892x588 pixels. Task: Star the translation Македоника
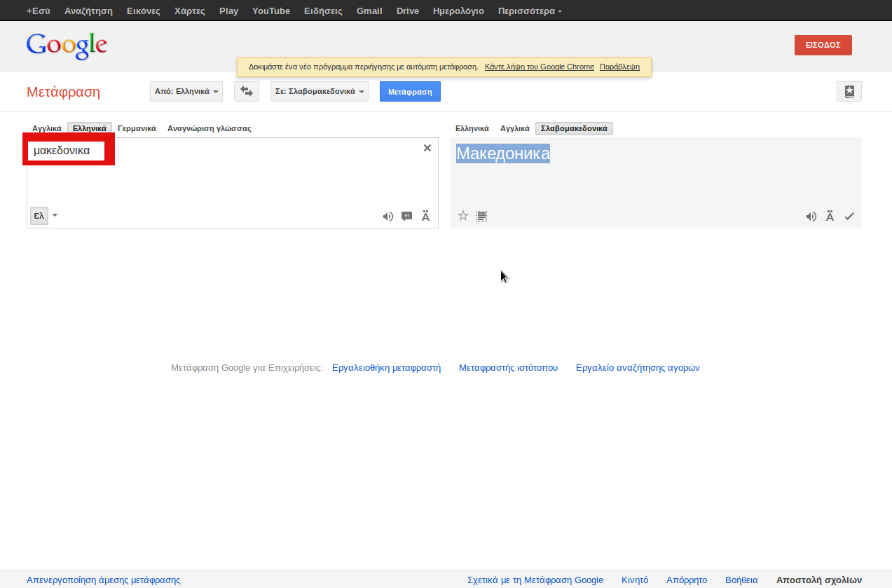point(462,216)
